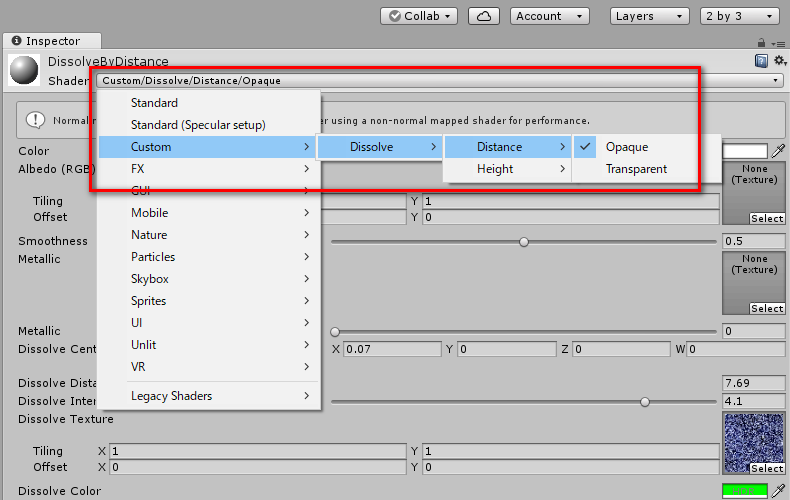The height and width of the screenshot is (500, 790).
Task: Open the Account dropdown
Action: click(549, 16)
